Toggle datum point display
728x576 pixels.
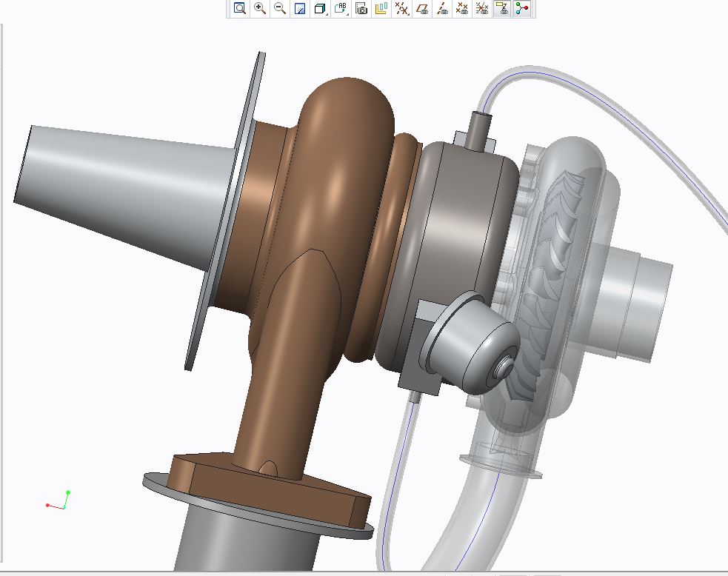tap(462, 8)
